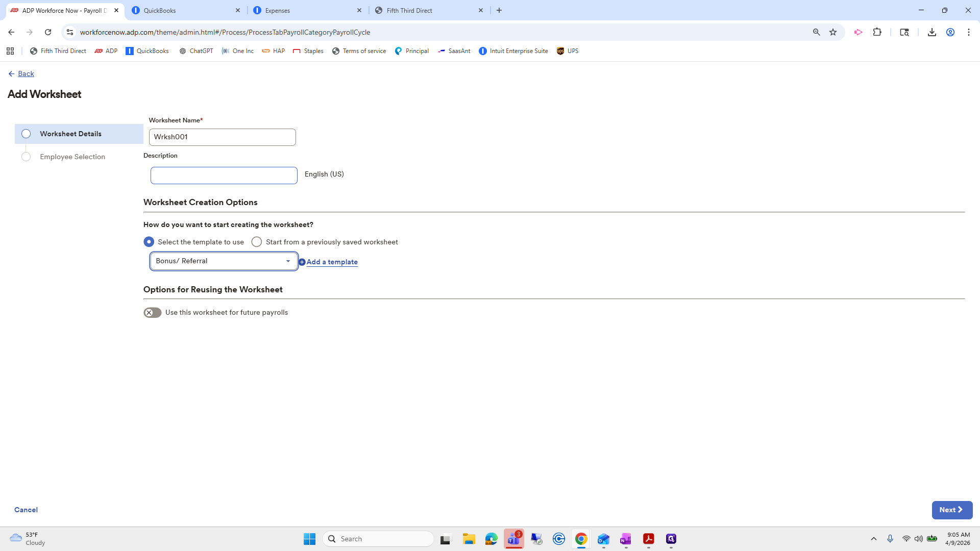Open the apps grid in bookmarks bar

[x=10, y=51]
